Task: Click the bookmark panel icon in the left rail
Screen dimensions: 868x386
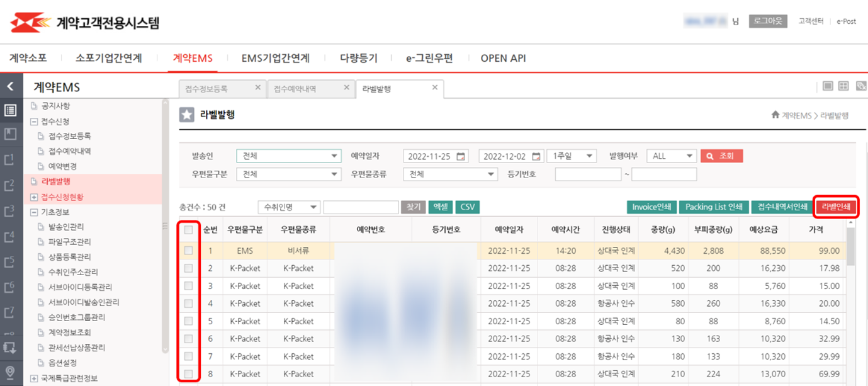Action: [x=10, y=133]
